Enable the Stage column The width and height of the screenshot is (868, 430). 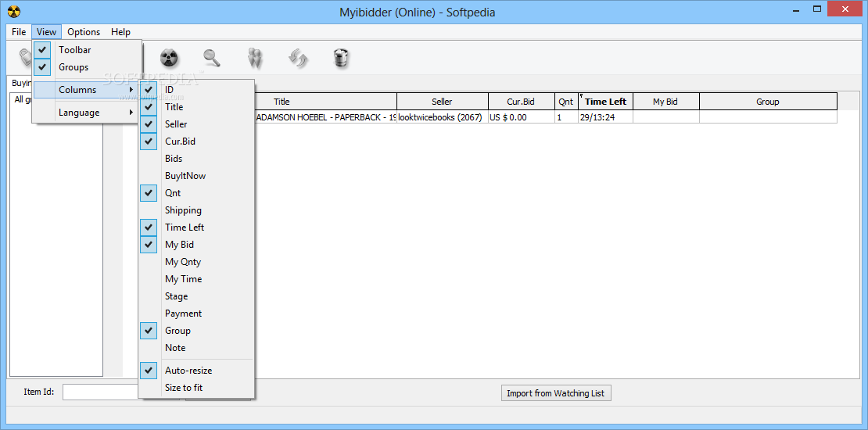pos(196,296)
